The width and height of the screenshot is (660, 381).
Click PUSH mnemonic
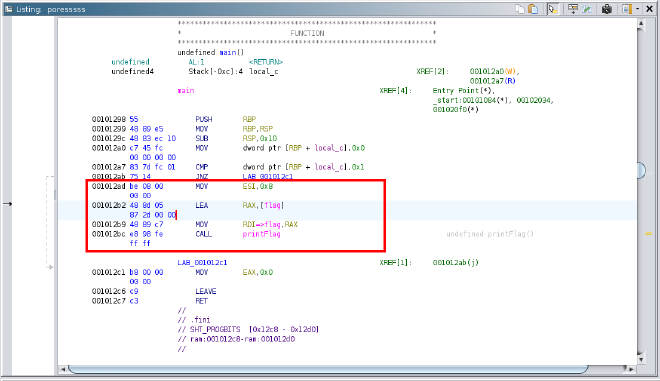[204, 119]
